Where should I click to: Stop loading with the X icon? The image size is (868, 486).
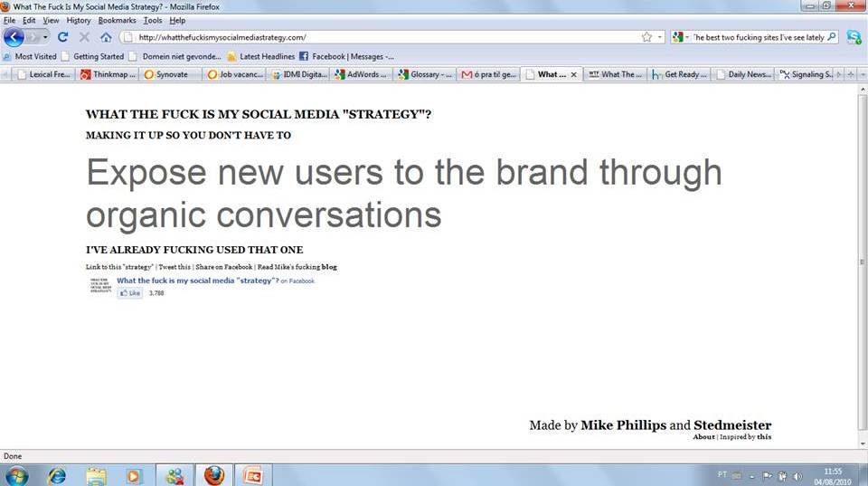tap(84, 37)
